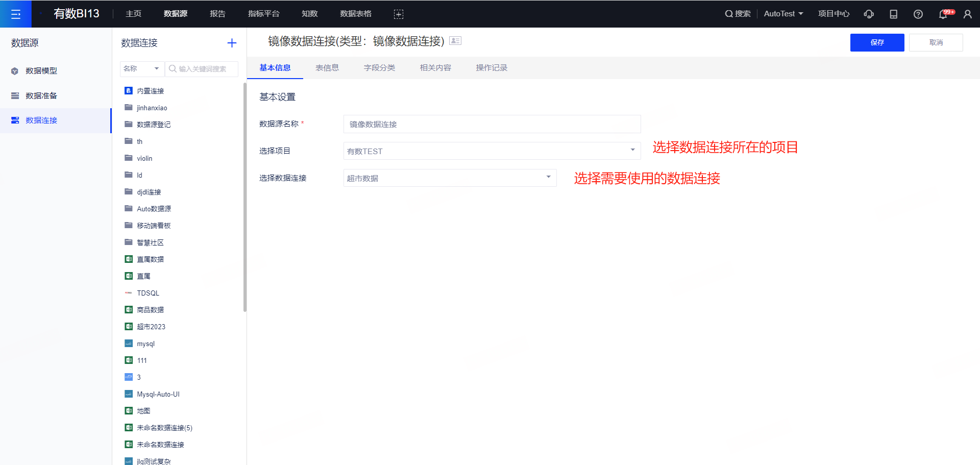Click the blue 保存 button
Screen dimensions: 980x465
coord(877,42)
